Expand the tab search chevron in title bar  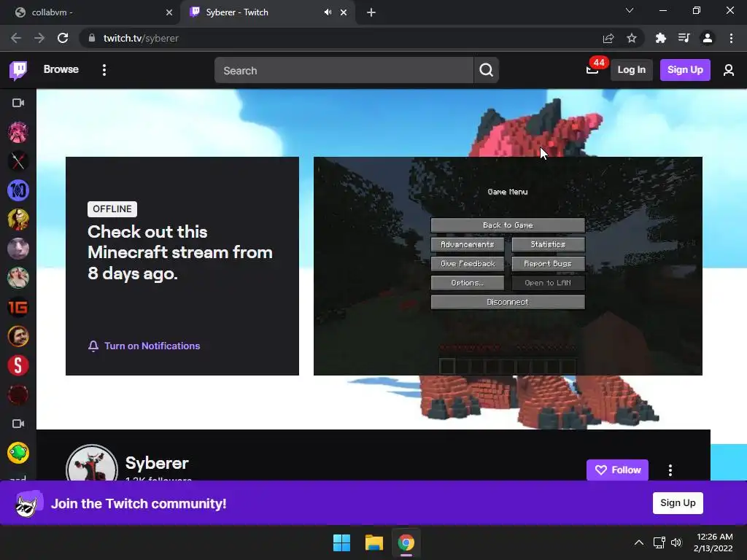point(630,10)
